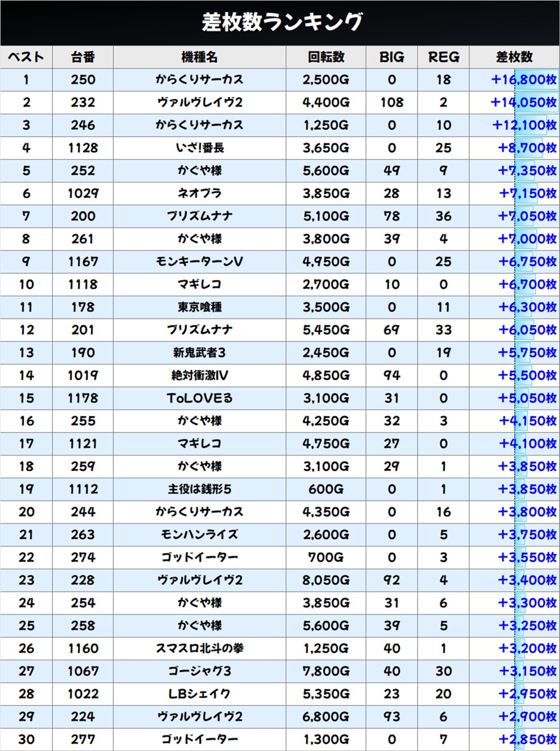Select machine number 232 cell
This screenshot has height=751, width=560.
tap(83, 102)
